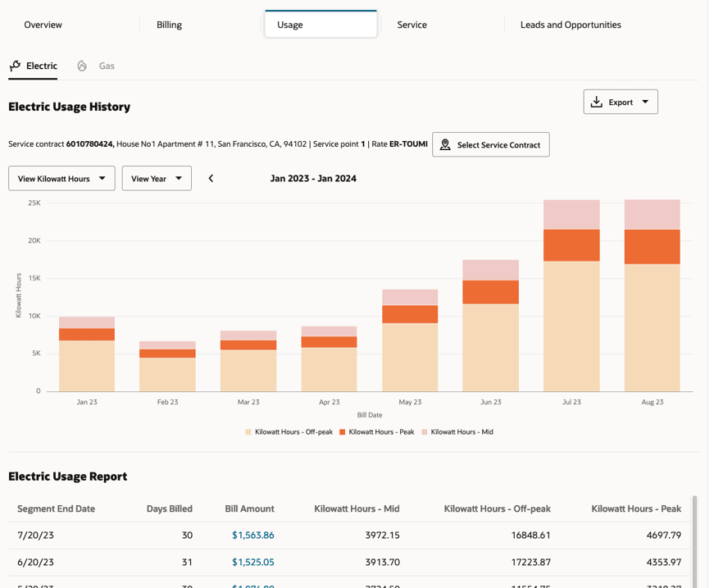The width and height of the screenshot is (714, 588).
Task: Select the Electric sub-tab
Action: point(34,66)
